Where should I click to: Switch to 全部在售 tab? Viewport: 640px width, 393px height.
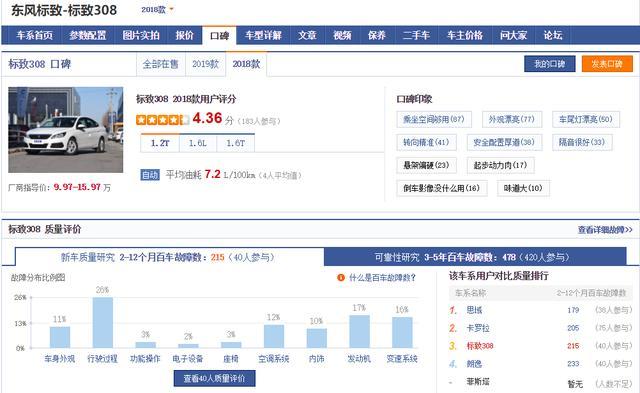tap(160, 64)
